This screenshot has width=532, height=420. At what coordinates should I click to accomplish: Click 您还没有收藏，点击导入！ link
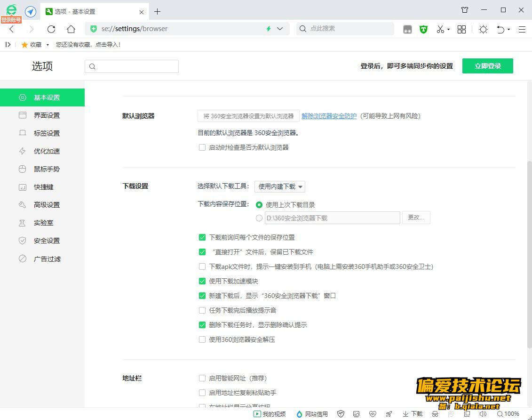88,44
